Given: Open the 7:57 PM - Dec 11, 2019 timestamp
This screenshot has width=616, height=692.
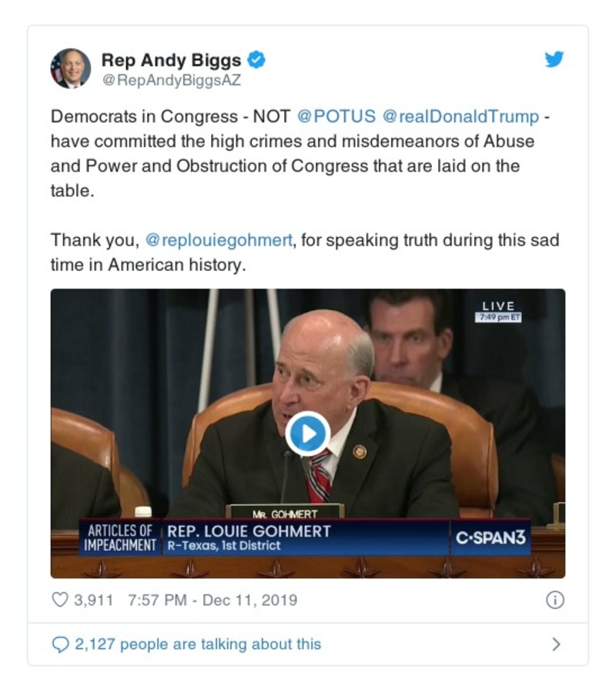Looking at the screenshot, I should click(211, 600).
